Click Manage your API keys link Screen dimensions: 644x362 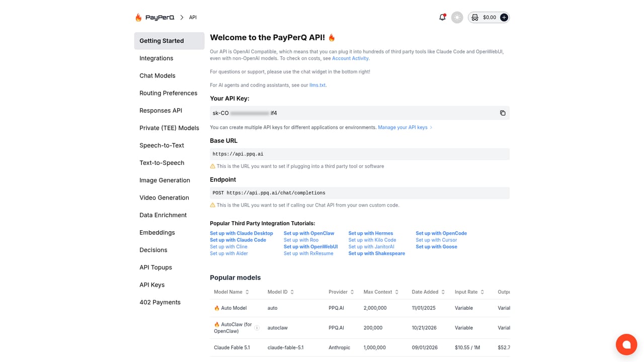coord(405,128)
